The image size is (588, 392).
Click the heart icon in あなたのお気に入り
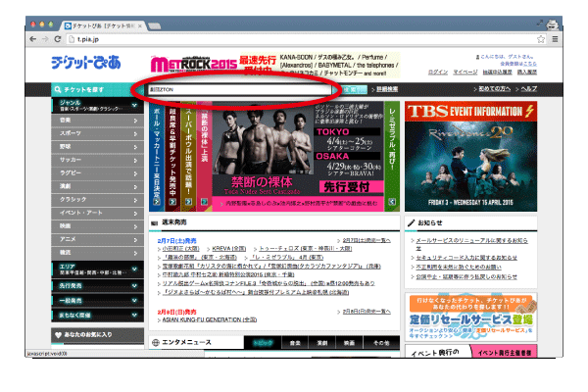58,335
